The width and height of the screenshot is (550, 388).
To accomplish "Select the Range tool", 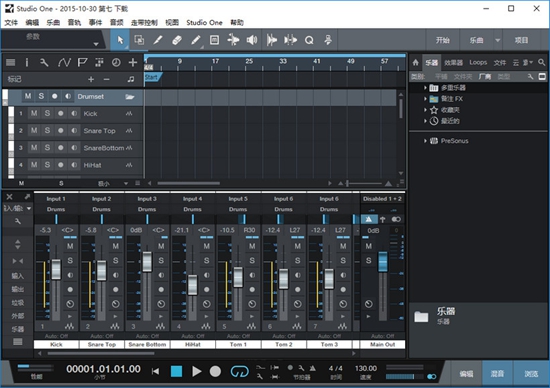I will click(x=139, y=40).
